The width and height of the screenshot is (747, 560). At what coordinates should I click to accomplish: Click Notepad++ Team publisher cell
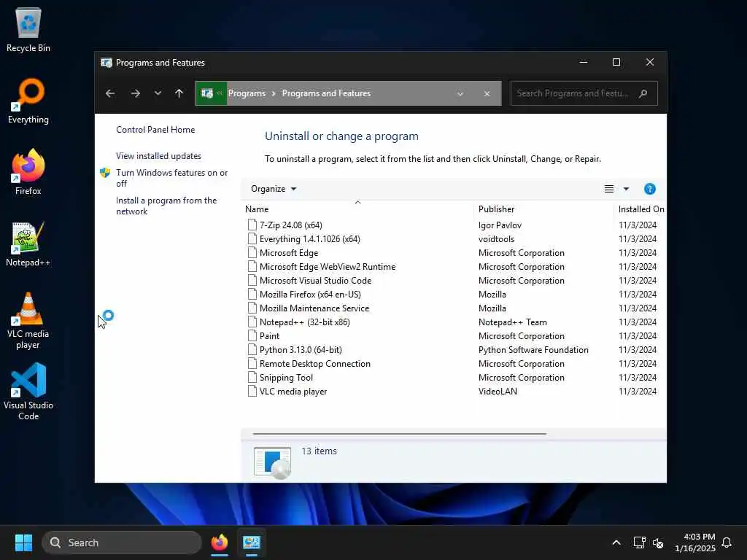click(x=512, y=322)
